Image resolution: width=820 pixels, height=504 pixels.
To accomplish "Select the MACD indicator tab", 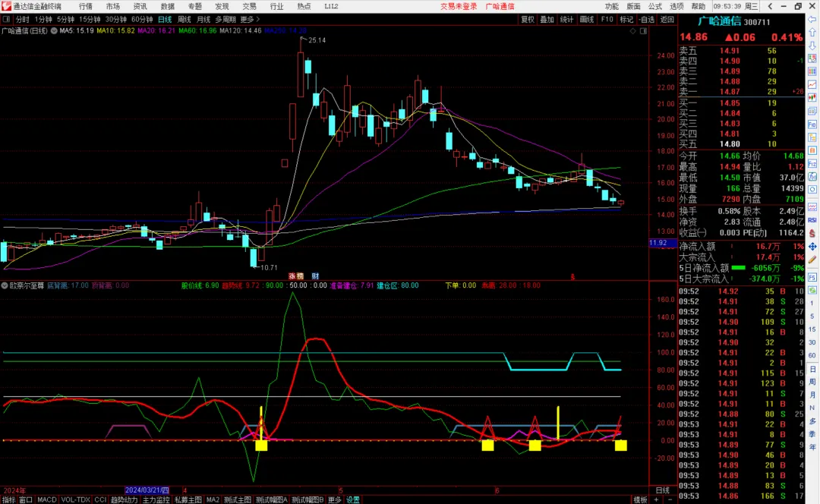I will [46, 499].
